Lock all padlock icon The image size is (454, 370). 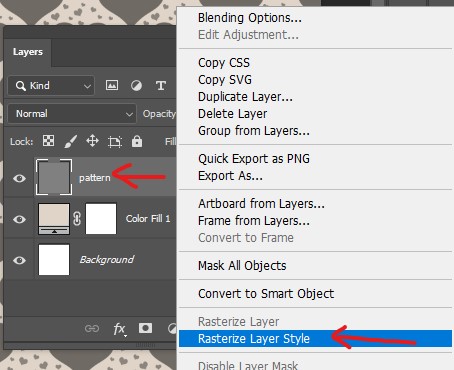point(137,141)
